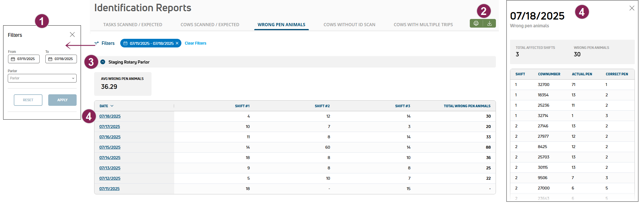The width and height of the screenshot is (644, 205).
Task: Open the From date calendar picker
Action: pos(13,59)
